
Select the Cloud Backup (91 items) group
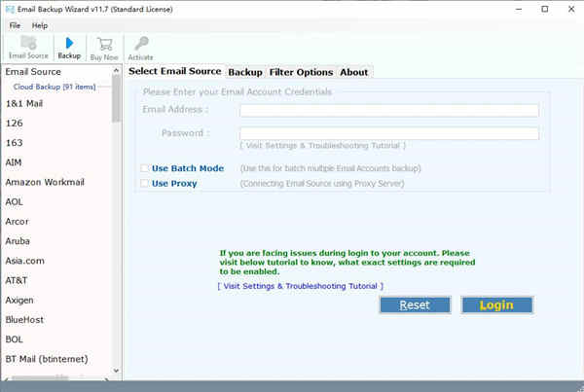(x=55, y=87)
